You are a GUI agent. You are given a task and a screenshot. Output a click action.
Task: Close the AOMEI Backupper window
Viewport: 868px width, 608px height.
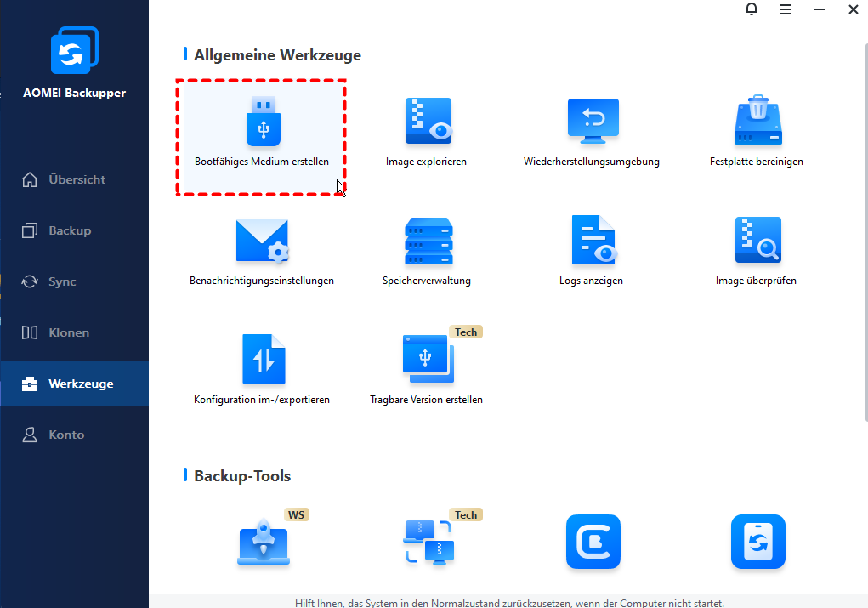(853, 9)
